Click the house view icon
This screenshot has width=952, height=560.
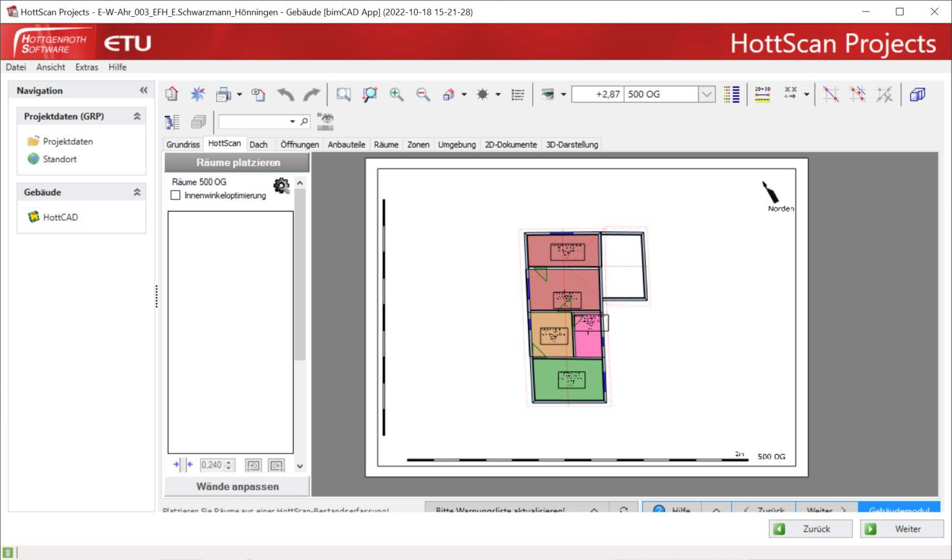coord(449,94)
